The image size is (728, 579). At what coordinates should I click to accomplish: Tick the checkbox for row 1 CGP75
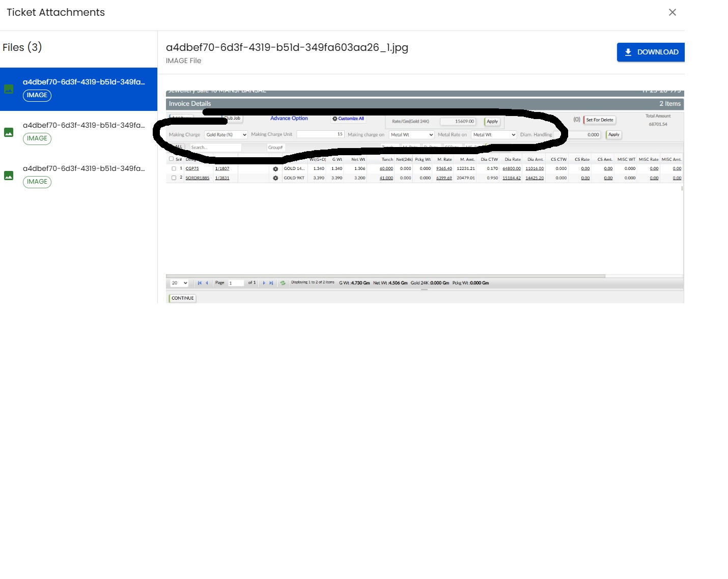coord(174,168)
